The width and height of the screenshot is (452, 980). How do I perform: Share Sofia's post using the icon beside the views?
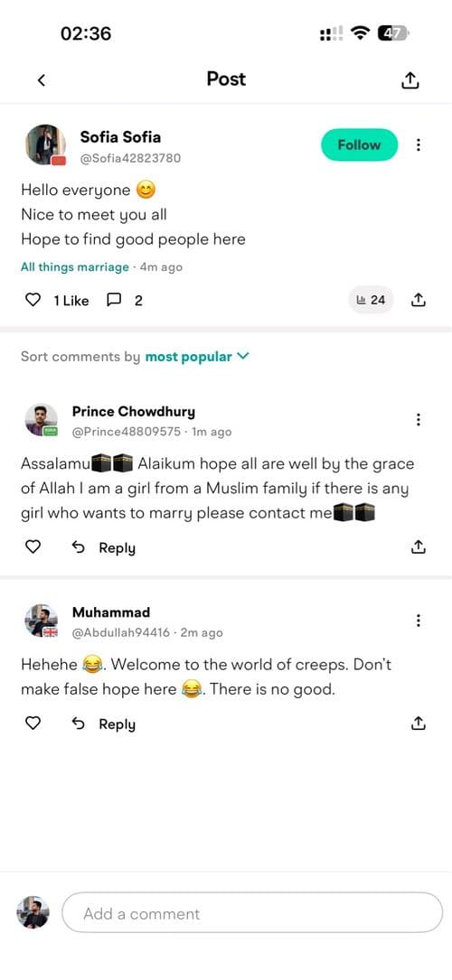point(419,300)
